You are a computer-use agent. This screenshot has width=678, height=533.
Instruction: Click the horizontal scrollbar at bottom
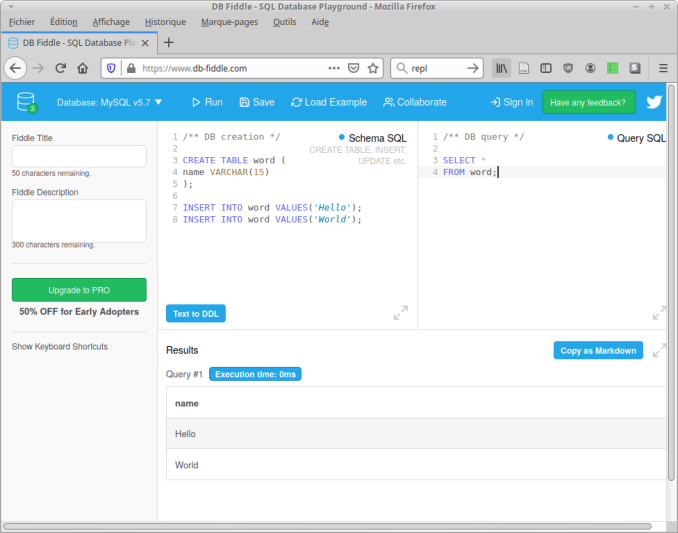tap(327, 527)
